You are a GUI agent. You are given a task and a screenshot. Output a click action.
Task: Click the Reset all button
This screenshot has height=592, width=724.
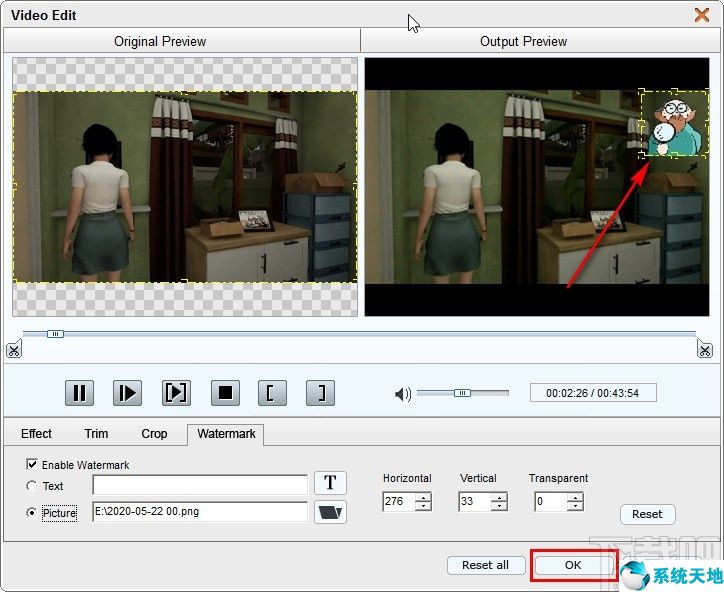tap(486, 565)
